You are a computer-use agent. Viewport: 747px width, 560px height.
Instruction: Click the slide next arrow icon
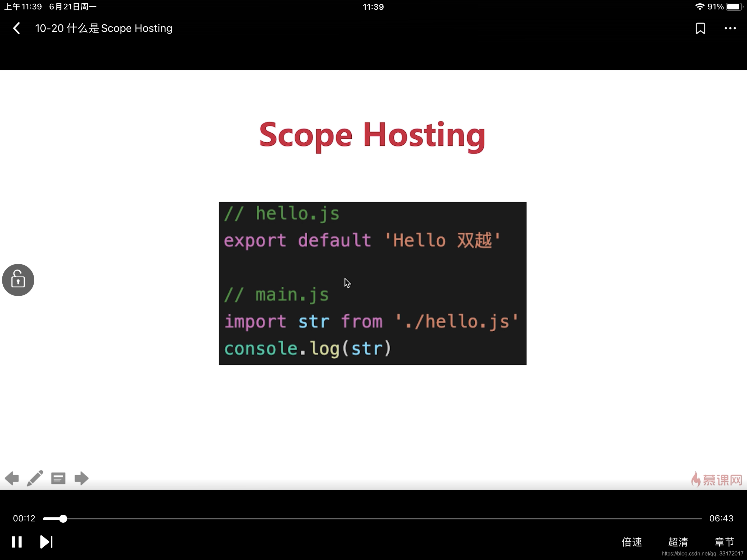click(x=81, y=478)
